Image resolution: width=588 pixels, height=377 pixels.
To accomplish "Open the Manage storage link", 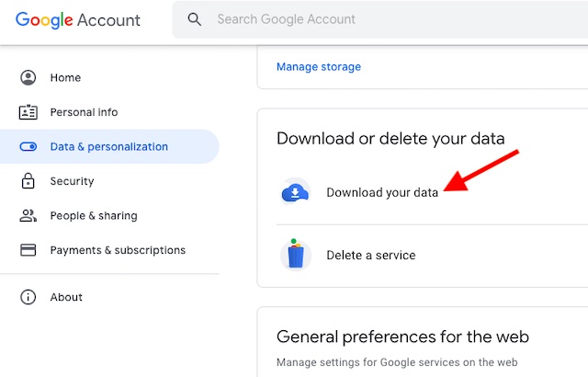I will tap(319, 67).
